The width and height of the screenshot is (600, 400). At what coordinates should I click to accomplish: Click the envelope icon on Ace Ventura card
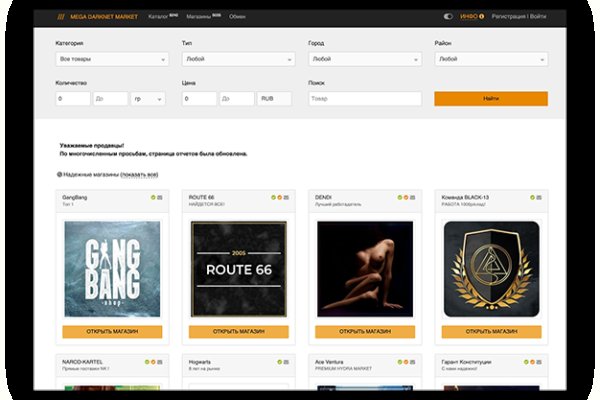click(x=414, y=361)
